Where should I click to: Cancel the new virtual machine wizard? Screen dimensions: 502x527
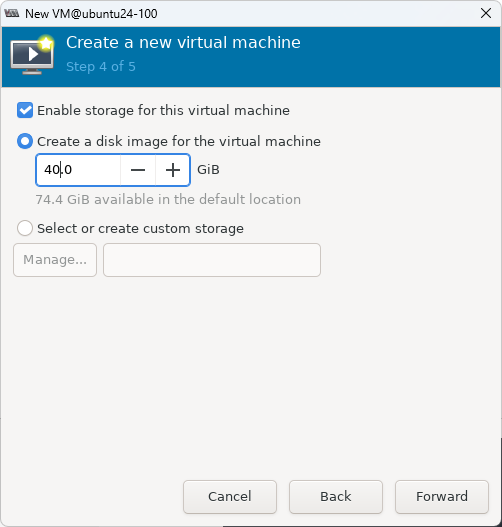pos(230,496)
